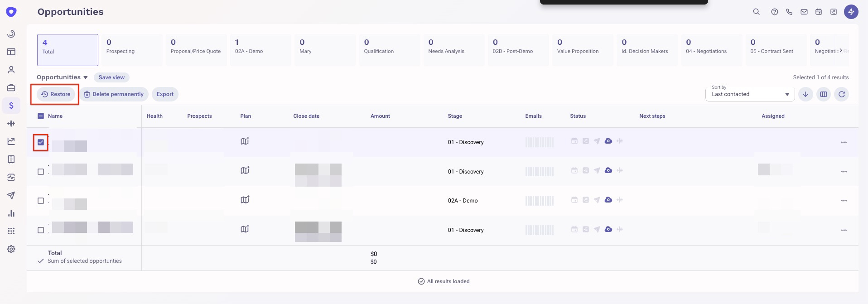This screenshot has width=868, height=304.
Task: Check the 02A - Demo row checkbox
Action: [x=41, y=201]
